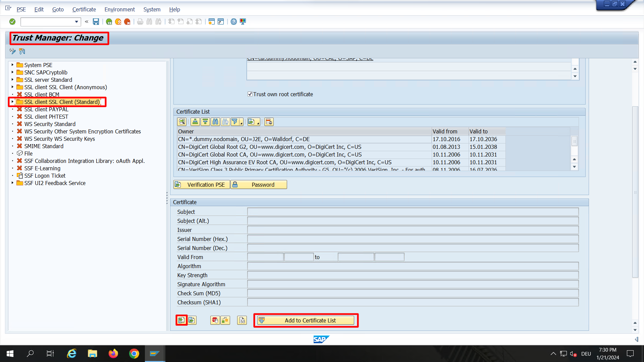The height and width of the screenshot is (362, 644).
Task: Expand SSL client SSL Client (Standard) node
Action: click(x=12, y=102)
